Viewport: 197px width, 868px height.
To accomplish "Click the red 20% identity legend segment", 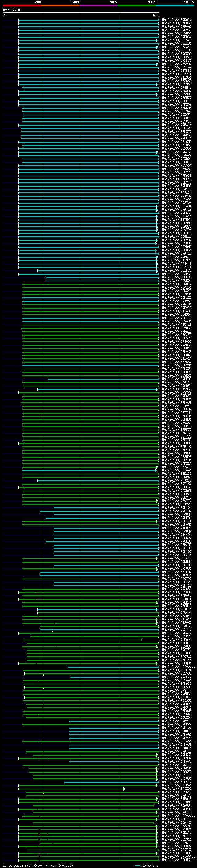I will 22,6.
